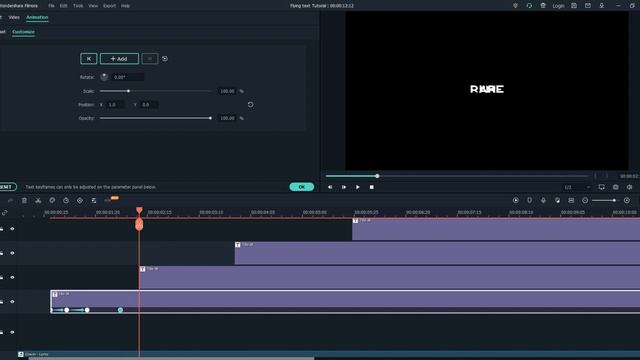This screenshot has height=360, width=640.
Task: Confirm with the green OK button
Action: pos(302,187)
